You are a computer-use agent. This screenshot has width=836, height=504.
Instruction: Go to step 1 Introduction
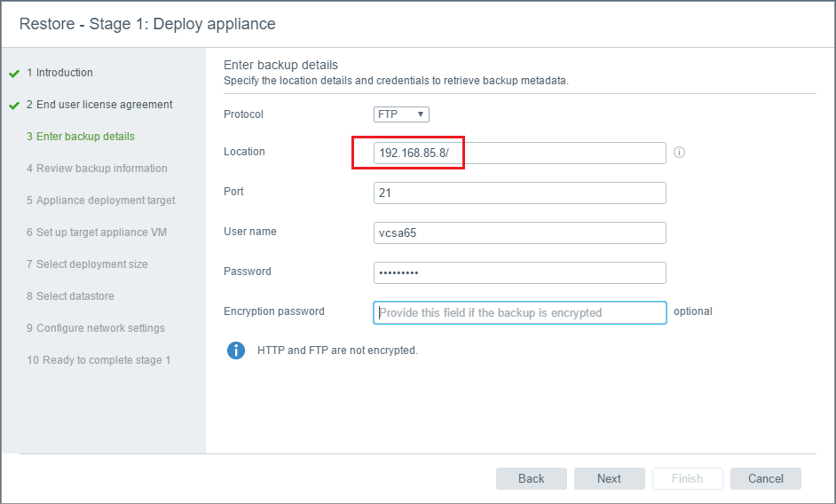59,73
